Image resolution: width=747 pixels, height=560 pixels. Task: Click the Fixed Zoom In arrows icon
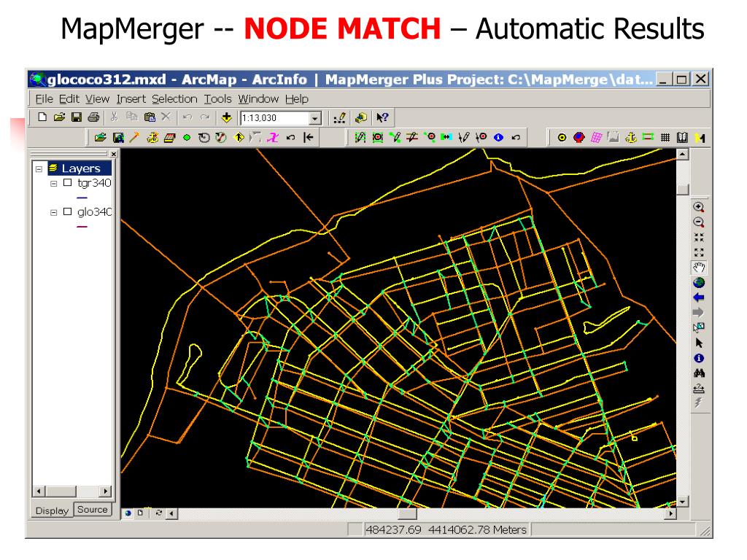click(x=699, y=237)
